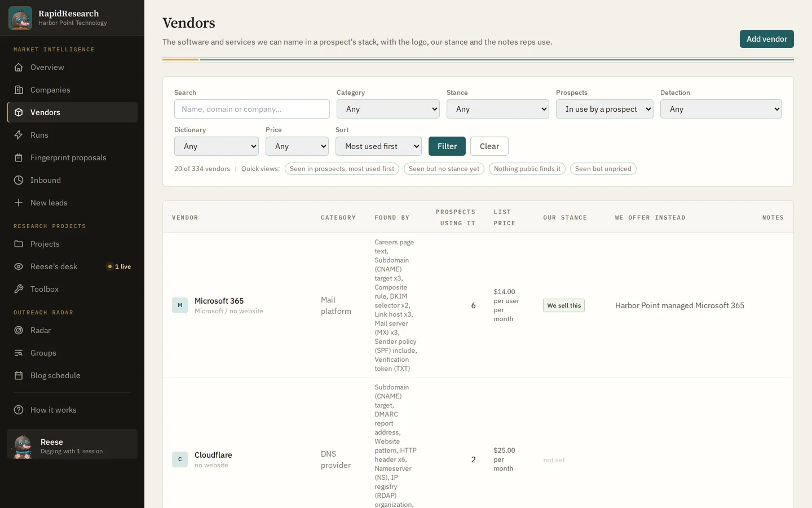Click the Fingerprint proposals clipboard icon
The width and height of the screenshot is (812, 508).
tap(19, 157)
